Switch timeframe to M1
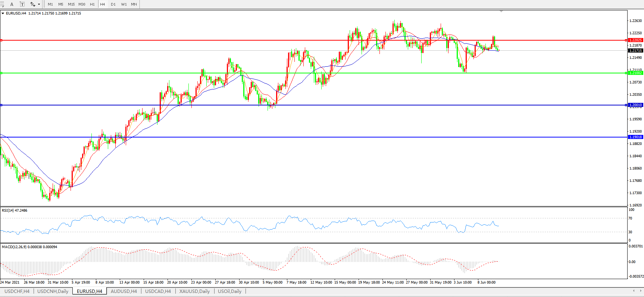This screenshot has width=644, height=297. tap(50, 4)
